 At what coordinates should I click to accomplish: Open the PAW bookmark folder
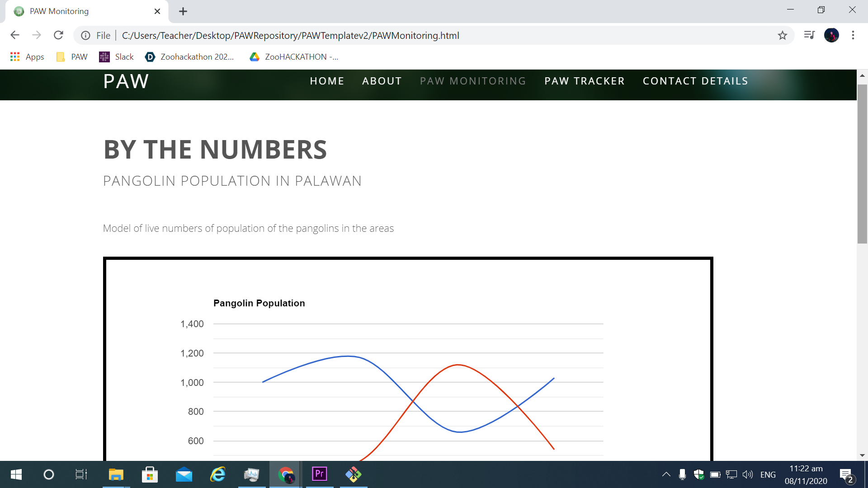pos(72,57)
